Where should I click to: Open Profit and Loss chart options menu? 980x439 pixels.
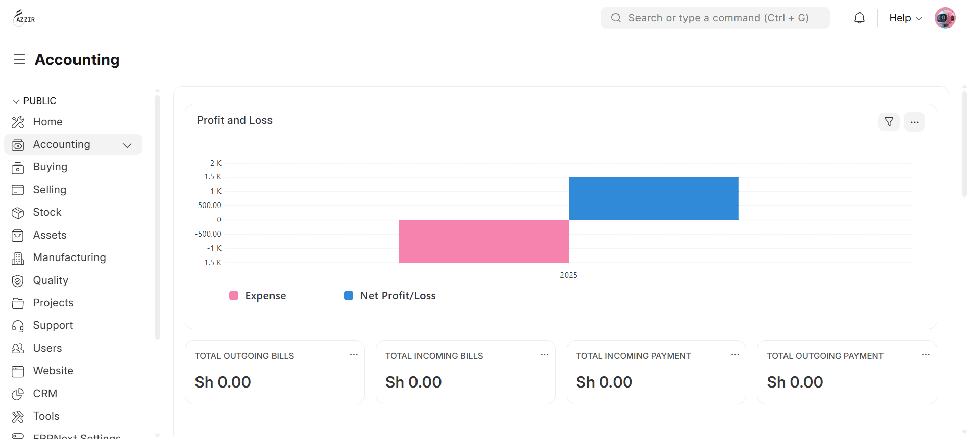click(x=914, y=122)
